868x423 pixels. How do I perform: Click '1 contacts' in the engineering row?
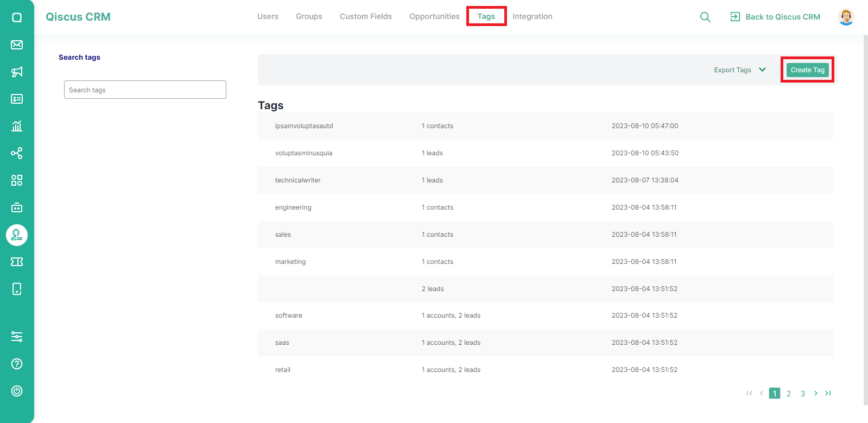pos(438,207)
